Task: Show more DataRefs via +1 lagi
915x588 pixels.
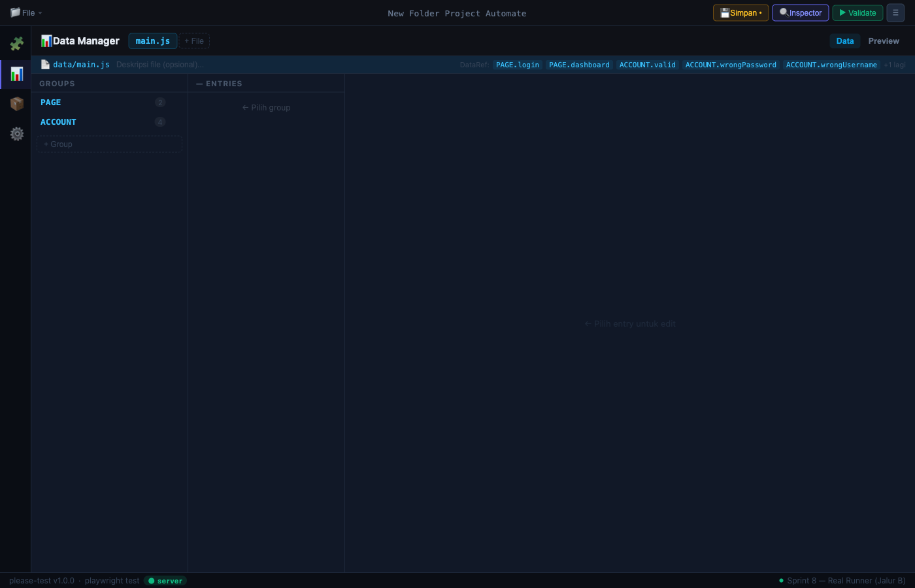Action: click(x=895, y=65)
